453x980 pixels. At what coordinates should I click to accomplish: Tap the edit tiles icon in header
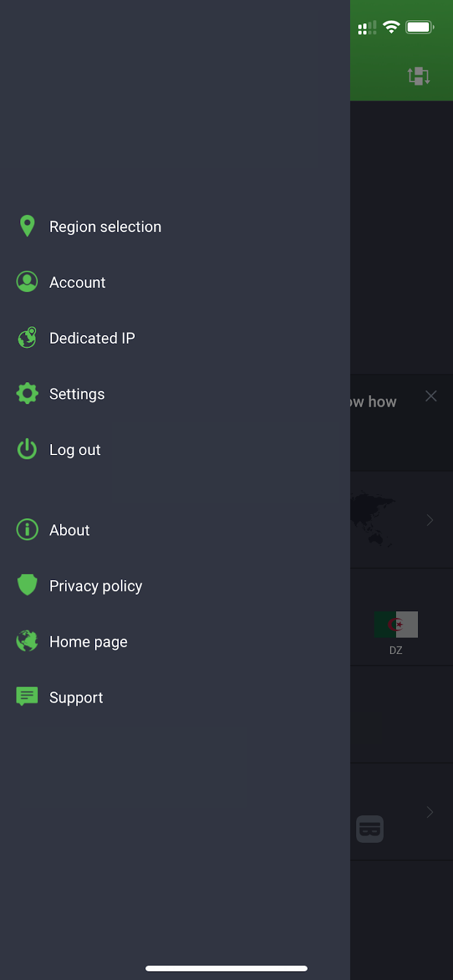coord(419,76)
